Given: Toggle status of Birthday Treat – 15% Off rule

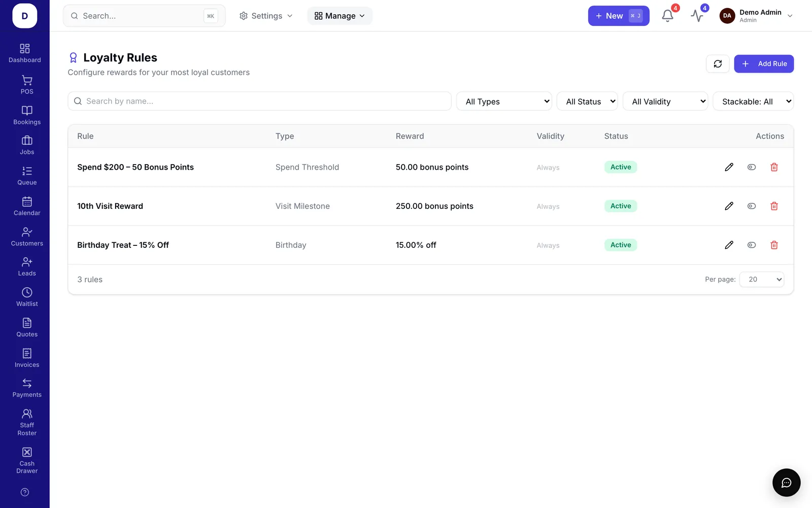Looking at the screenshot, I should 752,245.
